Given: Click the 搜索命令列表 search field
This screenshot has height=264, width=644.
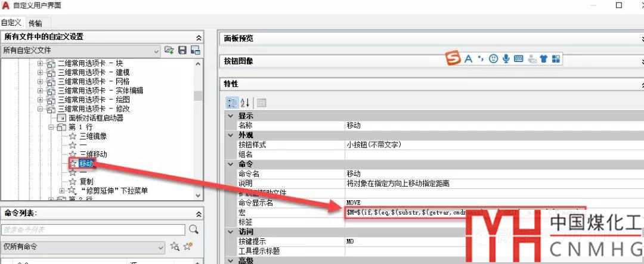Looking at the screenshot, I should tap(92, 229).
